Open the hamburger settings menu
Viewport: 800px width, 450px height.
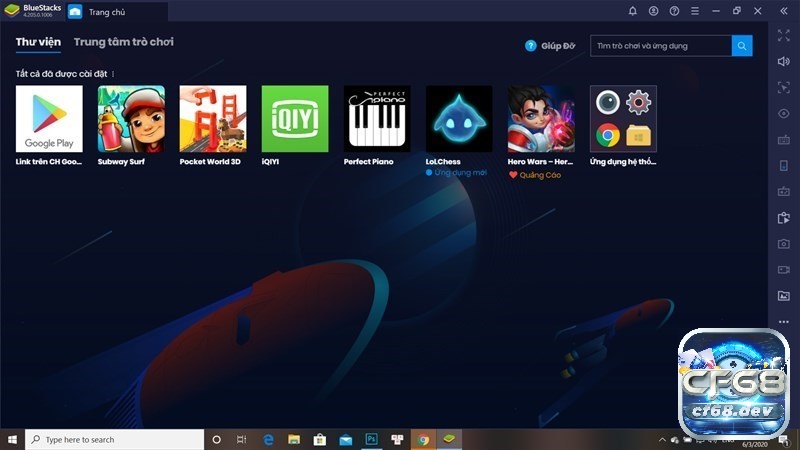tap(695, 11)
